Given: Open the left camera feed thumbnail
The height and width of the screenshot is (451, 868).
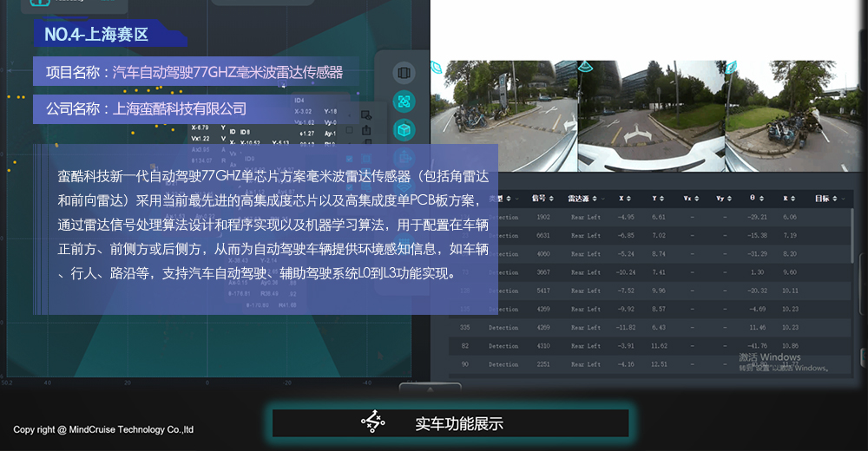Looking at the screenshot, I should click(x=503, y=116).
